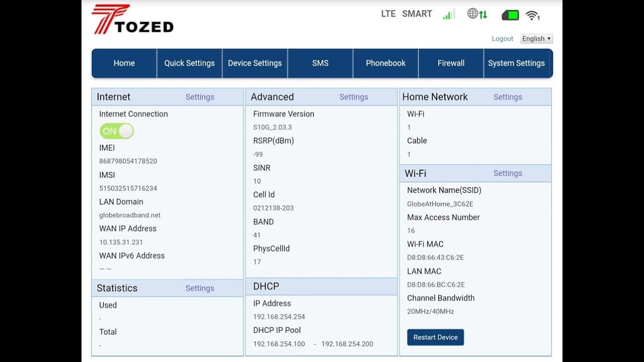Turn off the Internet Connection switch
The image size is (644, 362).
coord(117,131)
